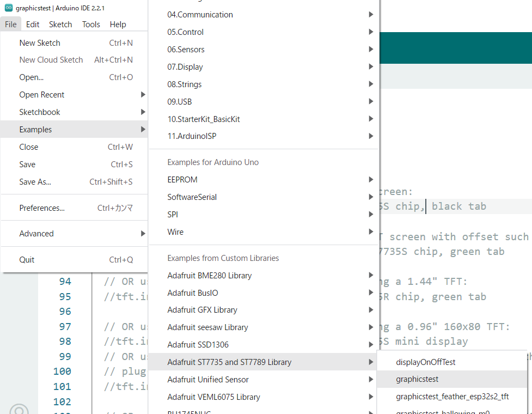Expand 07.Display examples
This screenshot has width=532, height=414.
pos(264,67)
